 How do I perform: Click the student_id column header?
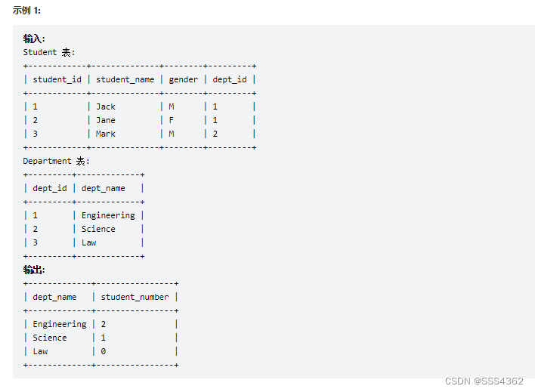[x=57, y=79]
